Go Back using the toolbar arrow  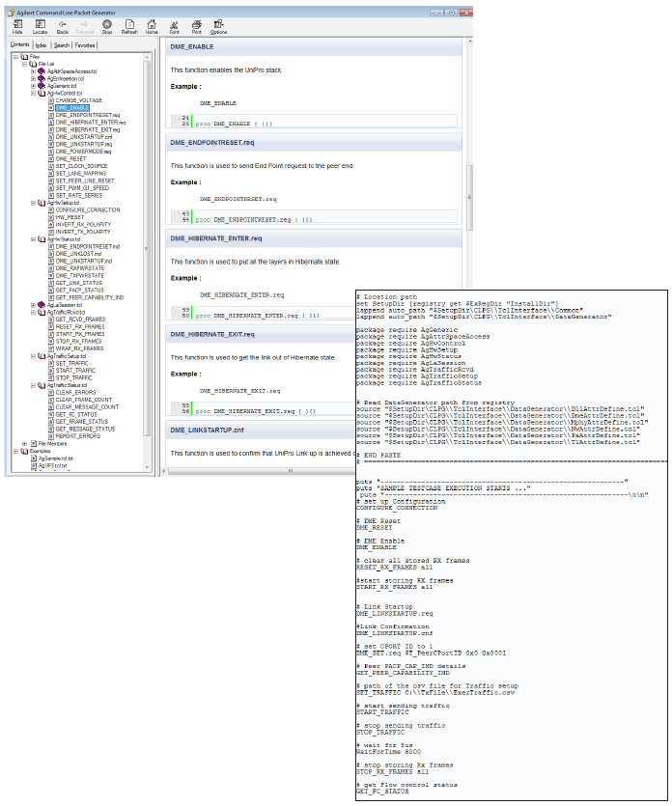click(x=62, y=27)
